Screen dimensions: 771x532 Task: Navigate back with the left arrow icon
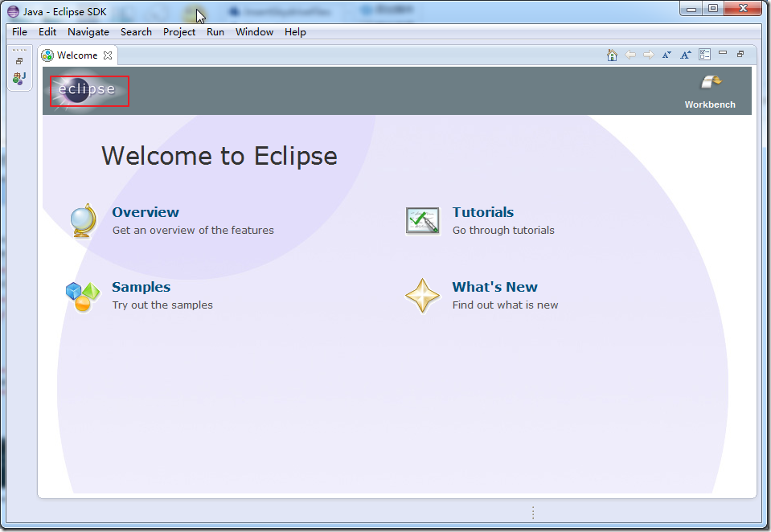[630, 55]
